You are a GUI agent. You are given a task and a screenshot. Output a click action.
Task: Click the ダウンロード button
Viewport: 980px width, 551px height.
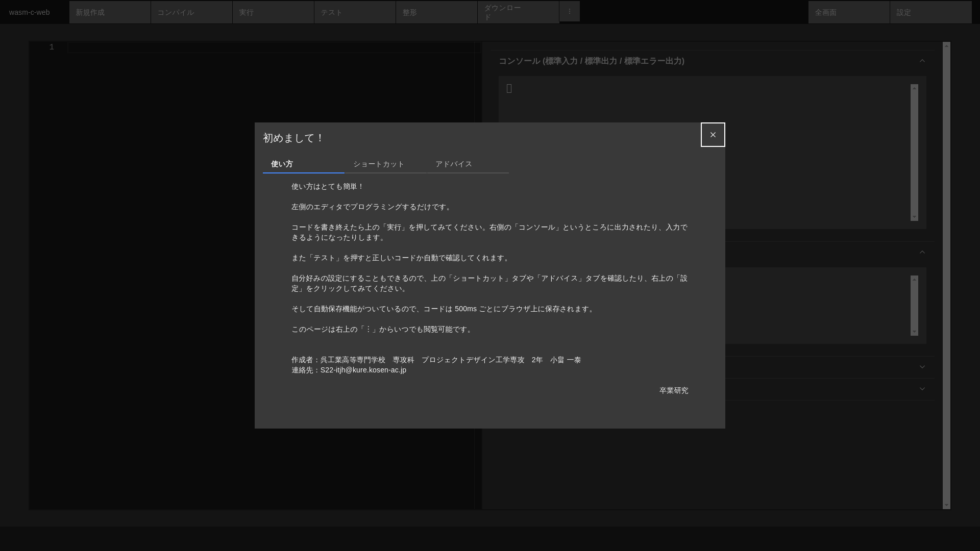(x=518, y=12)
